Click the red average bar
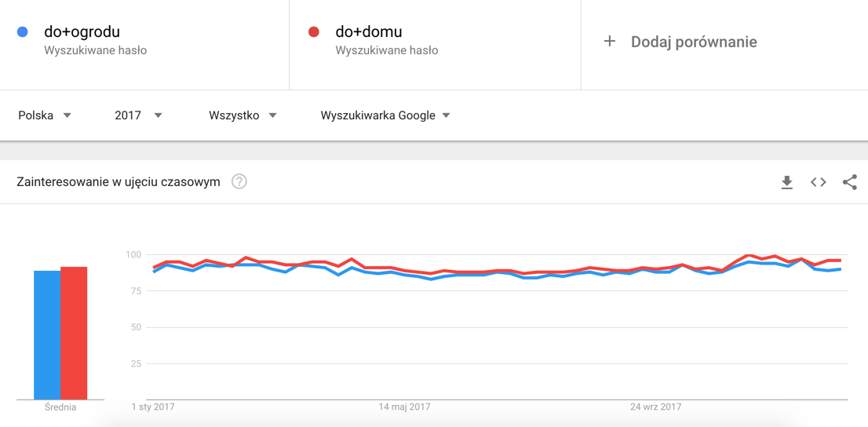868x427 pixels. pyautogui.click(x=74, y=333)
